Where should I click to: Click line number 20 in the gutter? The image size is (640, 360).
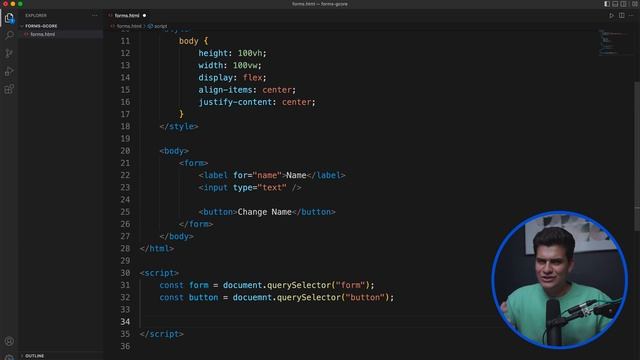click(125, 151)
